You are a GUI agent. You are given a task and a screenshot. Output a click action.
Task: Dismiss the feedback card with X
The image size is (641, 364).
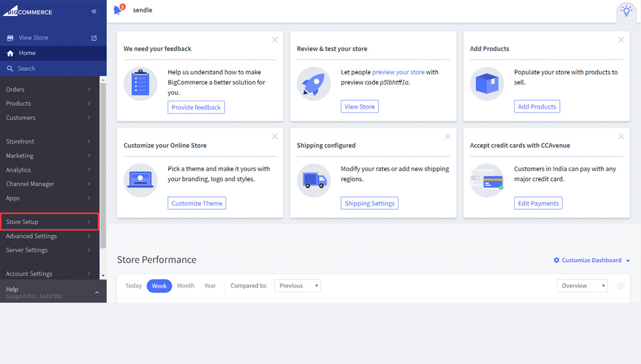pyautogui.click(x=274, y=40)
